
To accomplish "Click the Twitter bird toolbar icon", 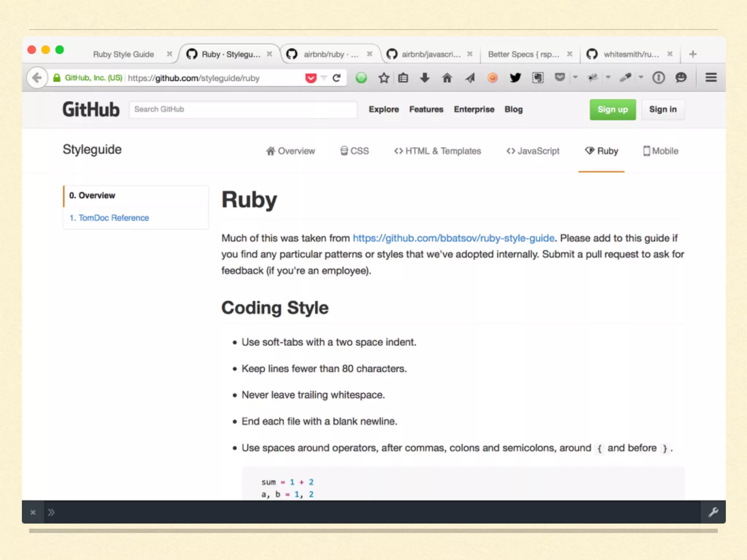I will pos(515,78).
